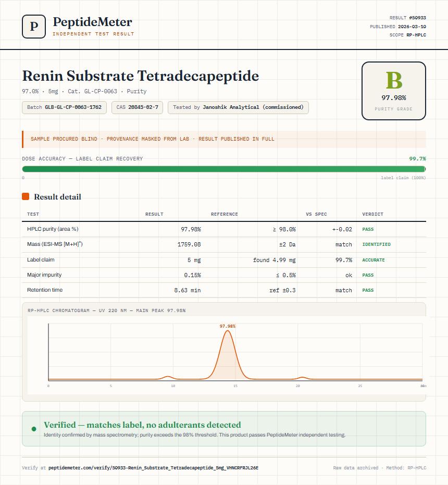Click the REFERENCE column header
Image resolution: width=448 pixels, height=485 pixels.
click(x=225, y=214)
